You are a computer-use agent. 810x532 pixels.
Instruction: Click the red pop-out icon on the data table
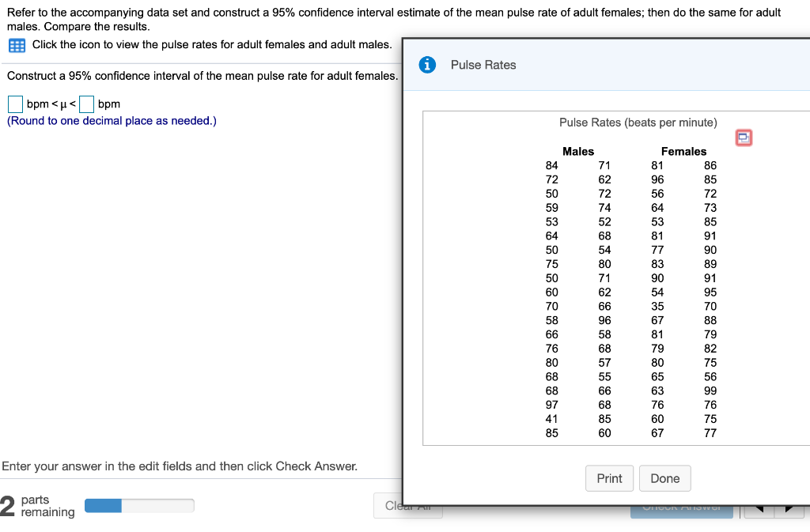coord(743,138)
